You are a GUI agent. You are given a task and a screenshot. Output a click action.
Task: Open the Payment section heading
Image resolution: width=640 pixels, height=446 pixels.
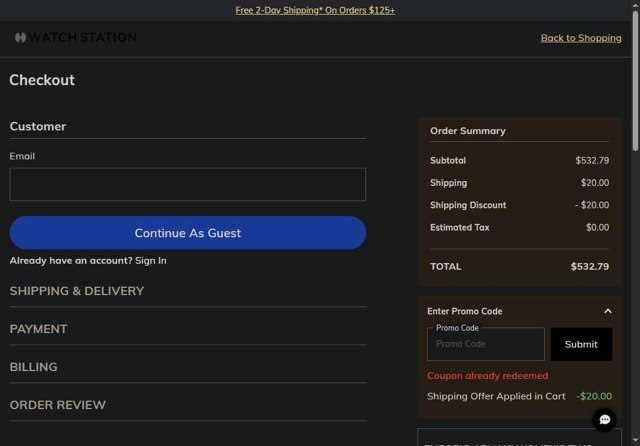[38, 329]
